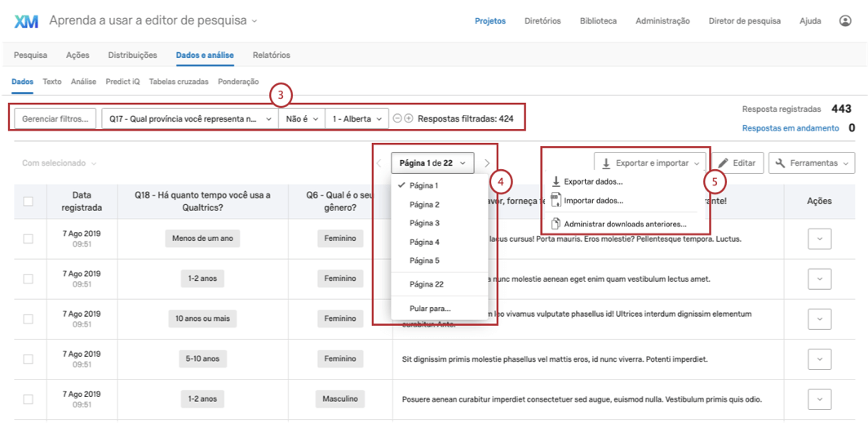Click Administrar downloads anteriores document icon
Image resolution: width=868 pixels, height=423 pixels.
click(556, 224)
